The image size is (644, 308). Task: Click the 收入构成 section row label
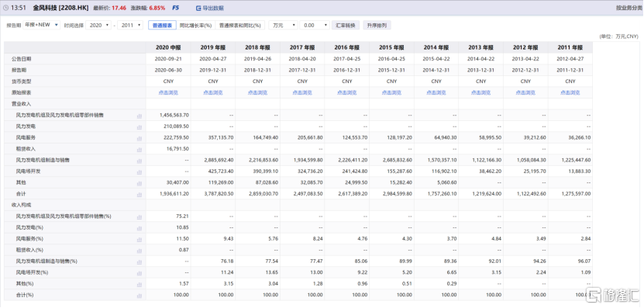[x=21, y=205]
